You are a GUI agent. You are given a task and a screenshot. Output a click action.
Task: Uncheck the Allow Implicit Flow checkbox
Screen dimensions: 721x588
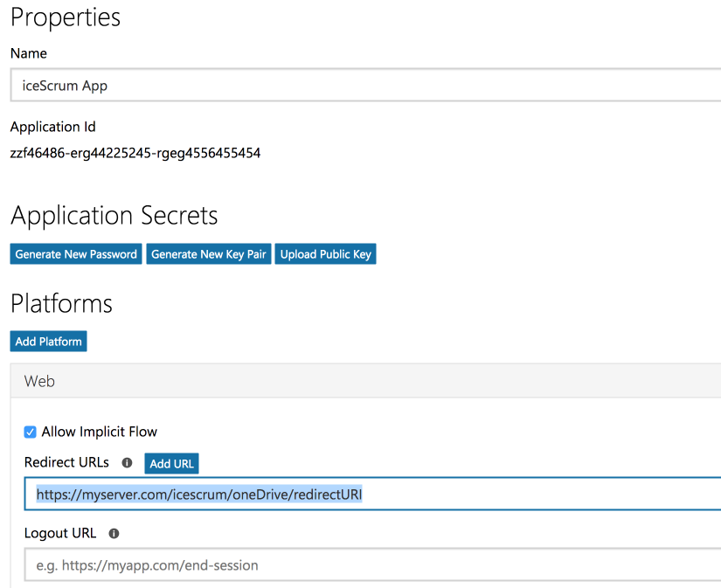(31, 432)
